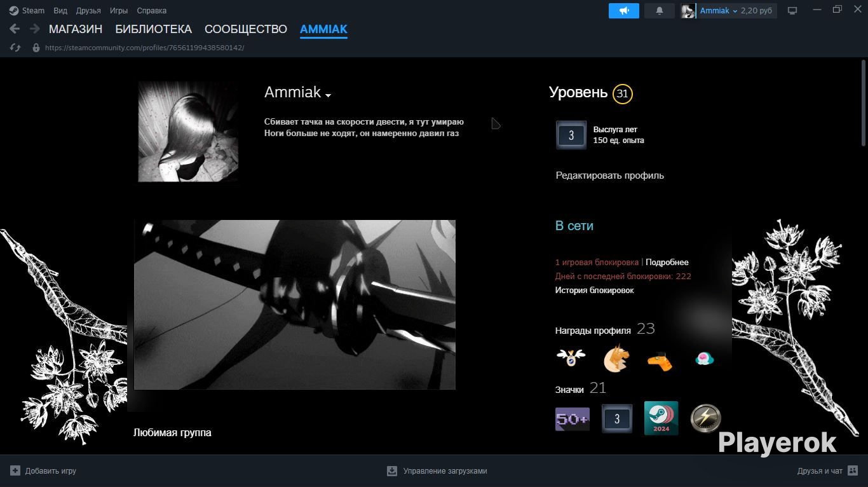Click the Награды профиля heading
The image size is (868, 487).
pyautogui.click(x=593, y=331)
